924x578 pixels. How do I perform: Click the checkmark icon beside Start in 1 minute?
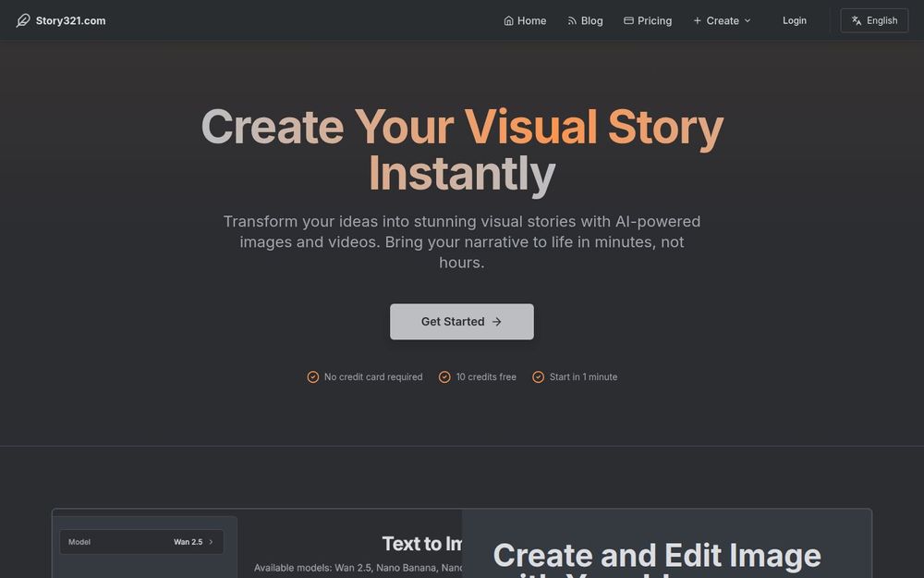pos(538,377)
